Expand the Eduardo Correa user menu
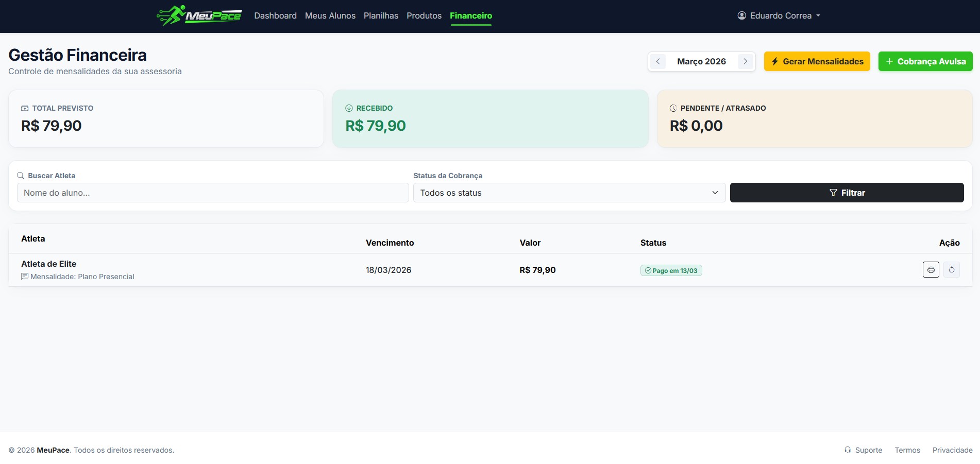 pos(779,15)
